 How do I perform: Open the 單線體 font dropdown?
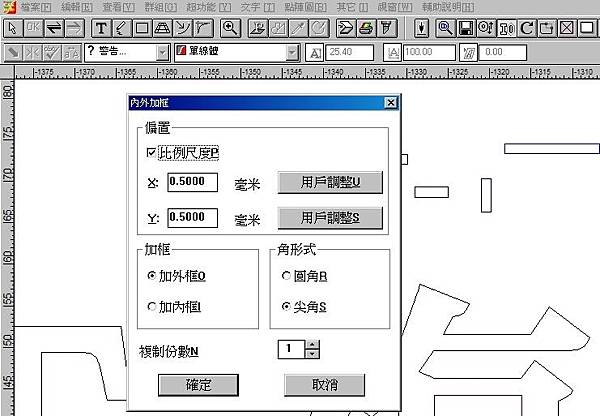click(x=293, y=52)
